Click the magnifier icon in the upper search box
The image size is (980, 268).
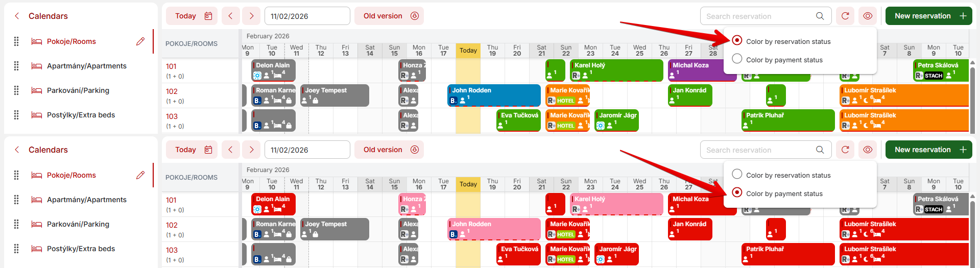(820, 16)
